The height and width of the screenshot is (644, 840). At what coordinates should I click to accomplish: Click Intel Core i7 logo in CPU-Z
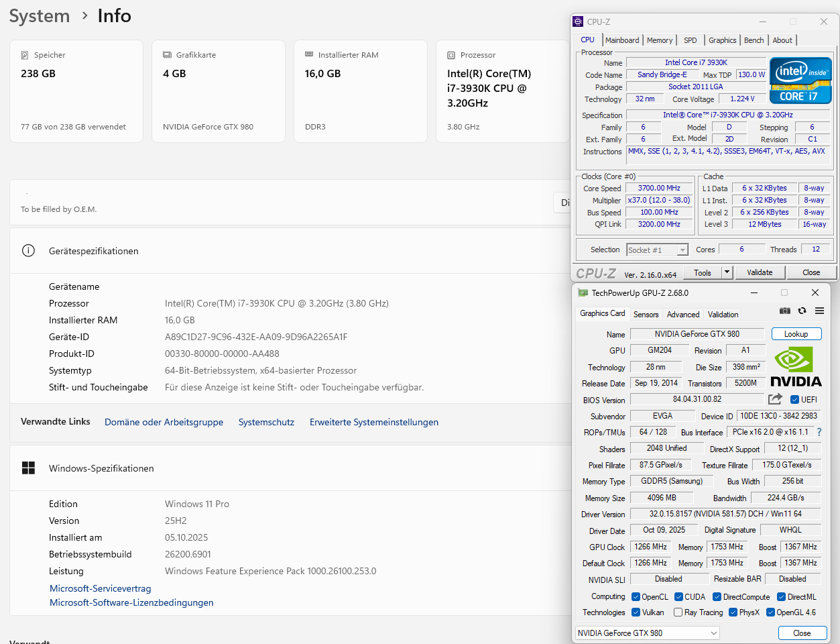[x=800, y=80]
